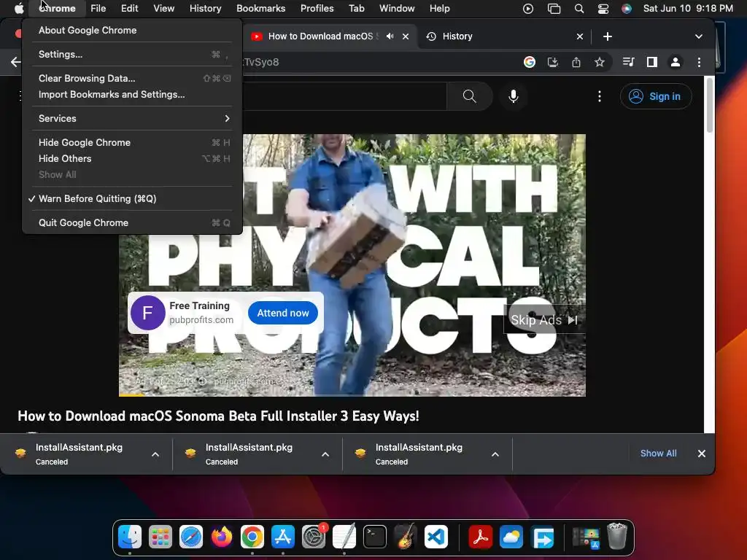747x560 pixels.
Task: Open System Settings from the dock
Action: click(314, 537)
